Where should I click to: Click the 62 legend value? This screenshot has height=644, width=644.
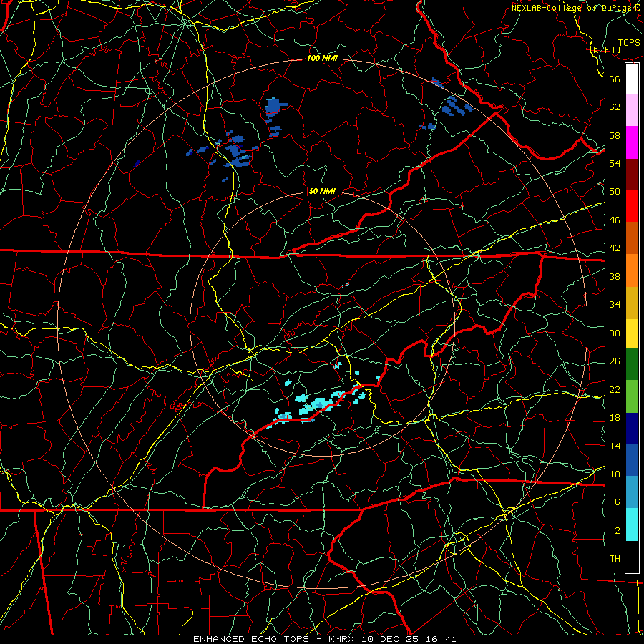(615, 107)
